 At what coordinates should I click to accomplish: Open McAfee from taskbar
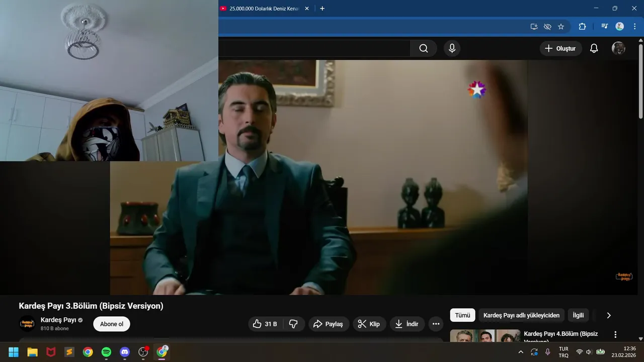[x=51, y=352]
